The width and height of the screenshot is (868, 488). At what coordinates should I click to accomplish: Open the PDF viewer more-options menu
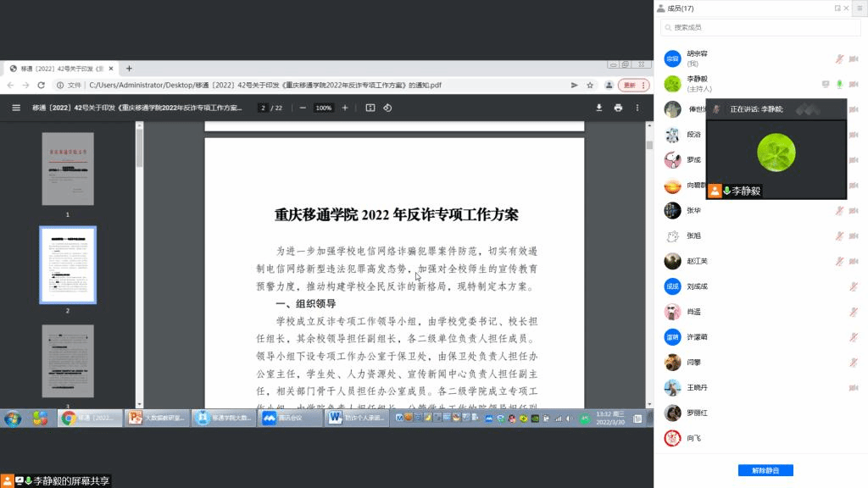pyautogui.click(x=637, y=108)
